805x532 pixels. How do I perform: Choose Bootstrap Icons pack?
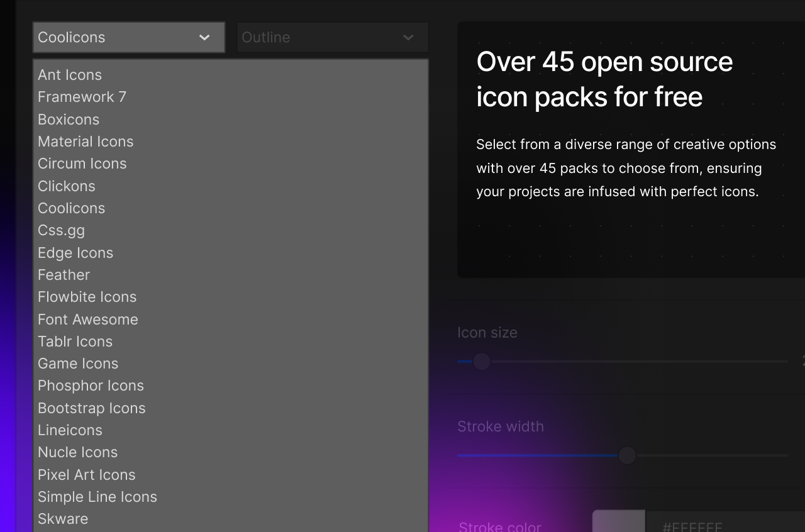click(230, 408)
